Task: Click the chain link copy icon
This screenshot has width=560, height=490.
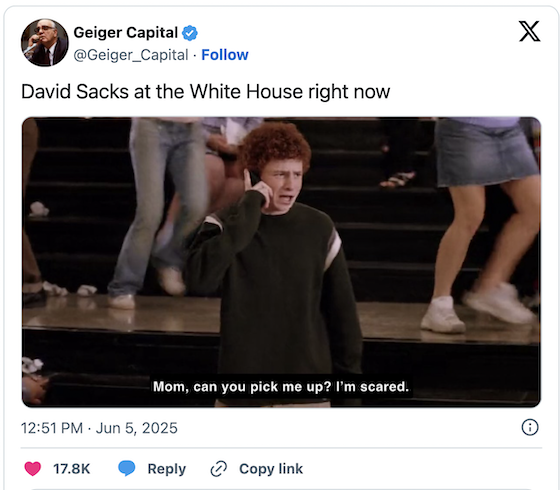Action: pyautogui.click(x=219, y=469)
